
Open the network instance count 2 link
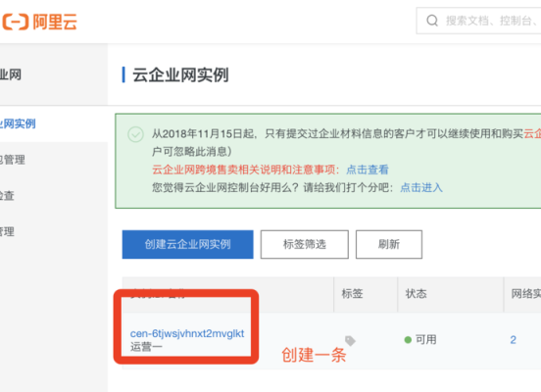click(513, 340)
